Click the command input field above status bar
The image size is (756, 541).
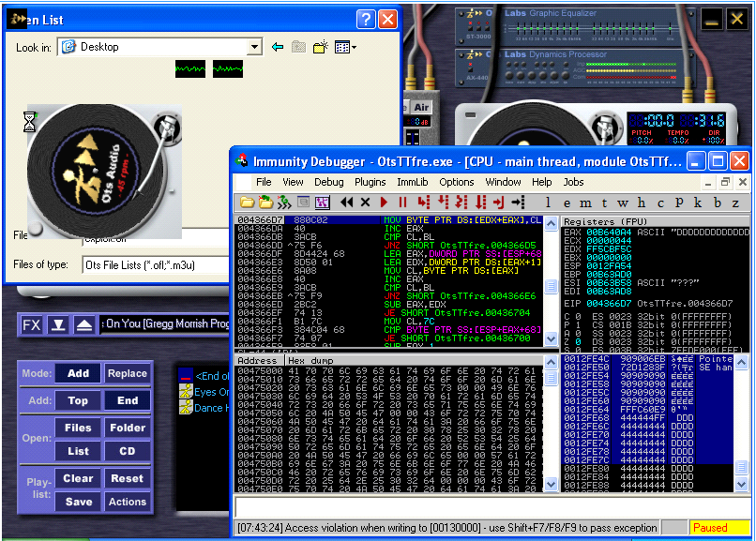(x=491, y=507)
